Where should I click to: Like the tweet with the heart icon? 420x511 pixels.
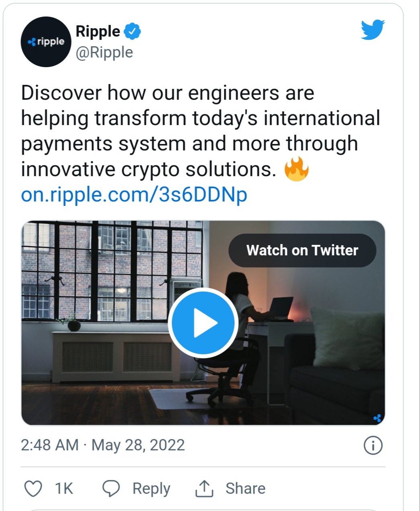[33, 489]
